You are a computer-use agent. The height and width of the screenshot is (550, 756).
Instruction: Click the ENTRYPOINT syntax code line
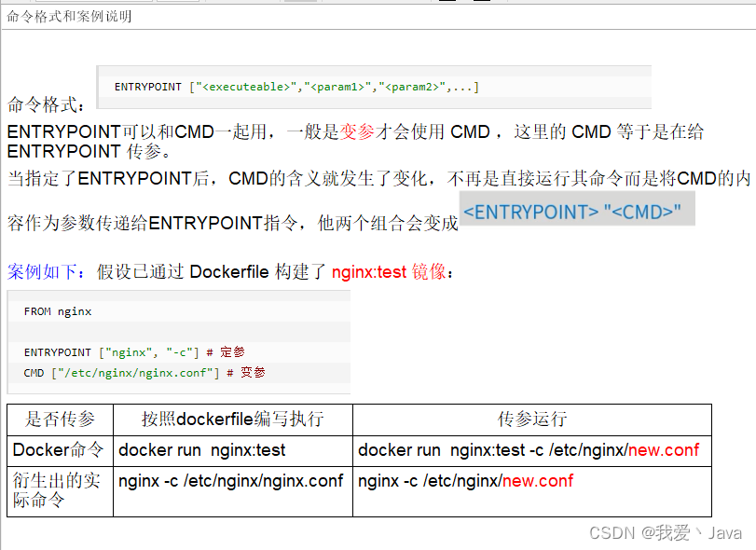pos(296,87)
